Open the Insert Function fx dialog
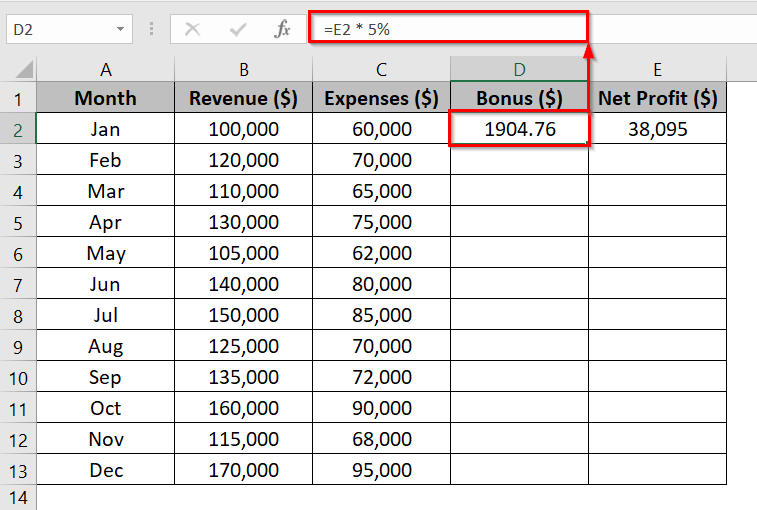Screen dimensions: 757x510 pyautogui.click(x=282, y=29)
